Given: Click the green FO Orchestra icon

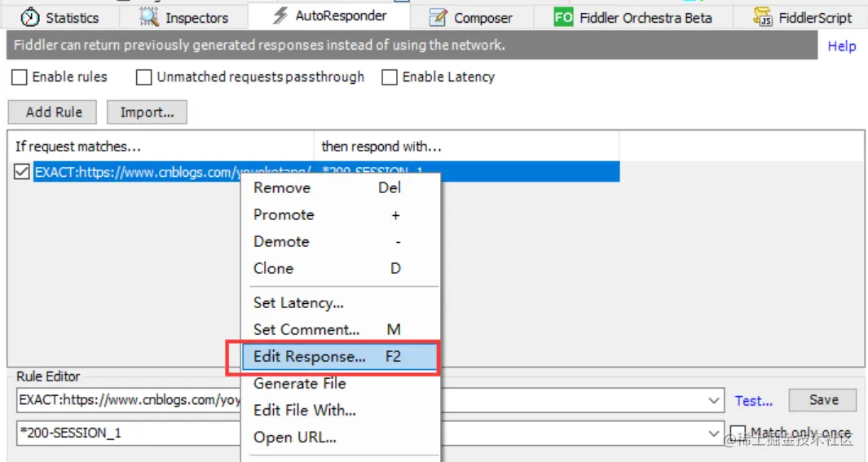Looking at the screenshot, I should [x=563, y=18].
